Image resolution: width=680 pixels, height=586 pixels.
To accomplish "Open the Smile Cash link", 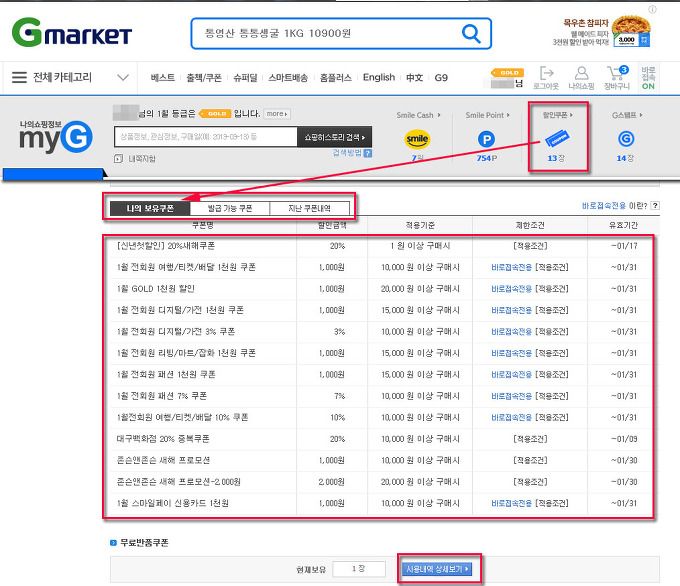I will [418, 115].
